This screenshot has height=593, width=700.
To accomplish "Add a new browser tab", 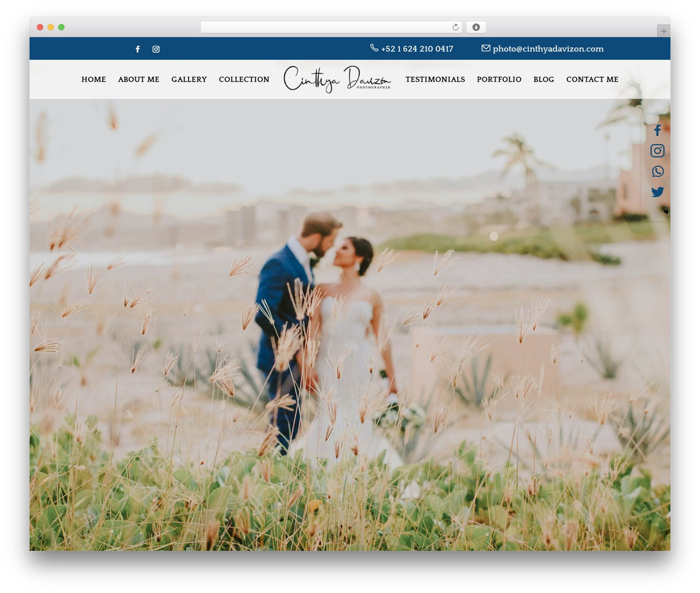I will 663,31.
